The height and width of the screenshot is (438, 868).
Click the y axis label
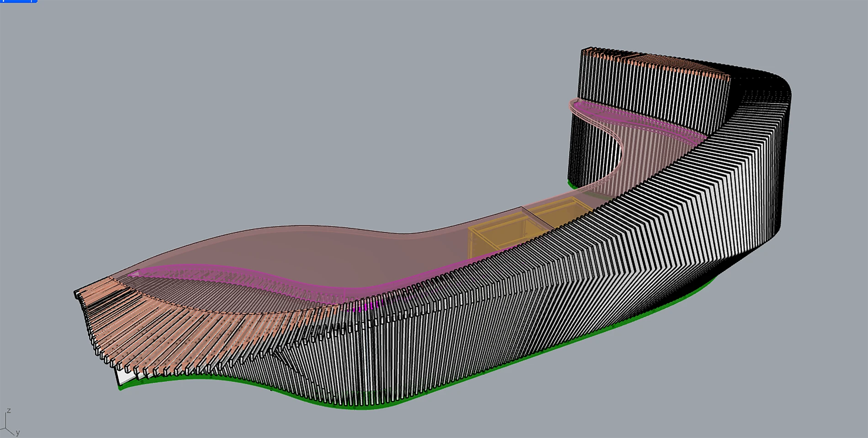coord(18,433)
